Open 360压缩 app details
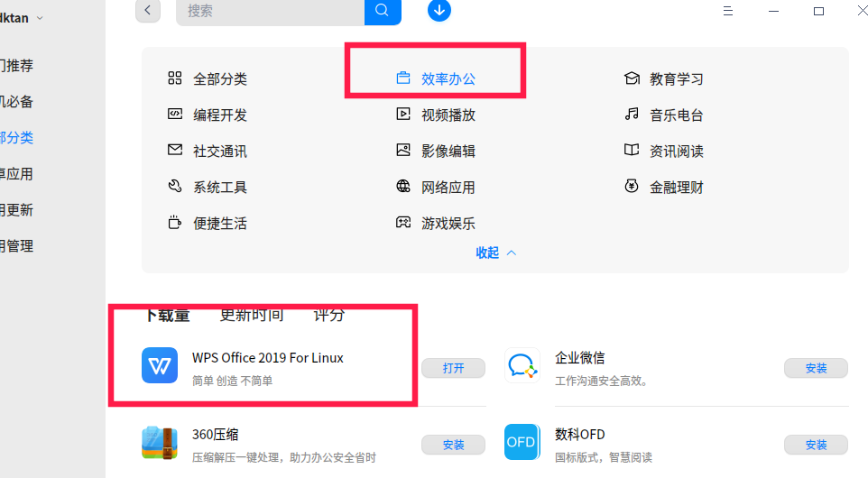 tap(215, 435)
